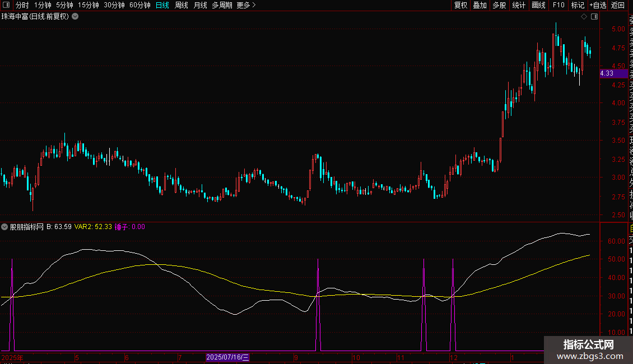Viewport: 633px width, 364px height.
Task: Open the 多股 multi-stock view
Action: [499, 5]
